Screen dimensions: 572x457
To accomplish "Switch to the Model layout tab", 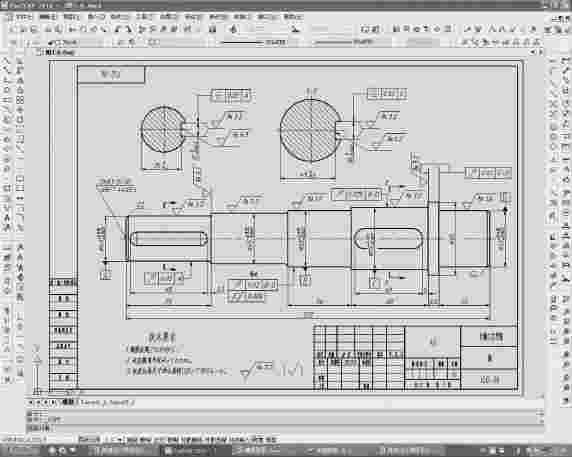I will pyautogui.click(x=69, y=403).
